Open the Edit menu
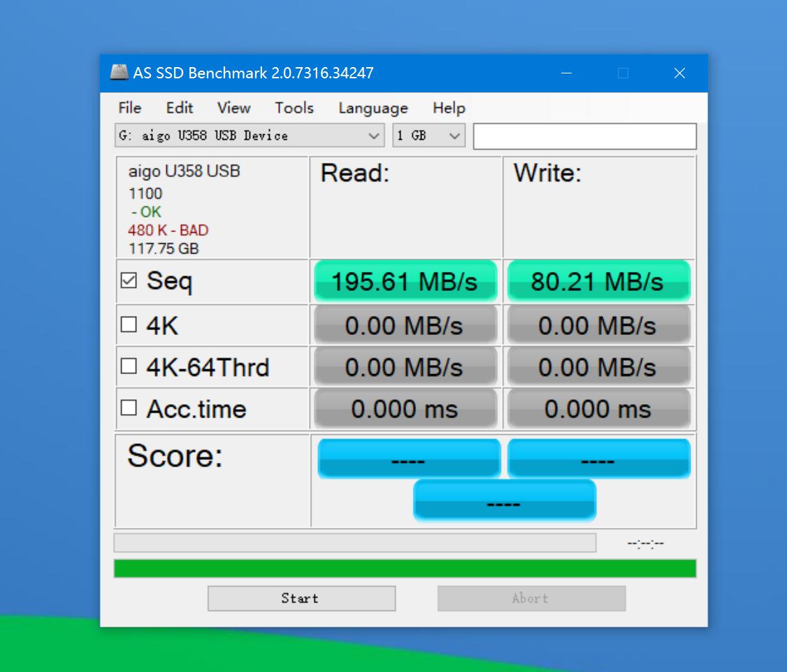This screenshot has height=672, width=787. pyautogui.click(x=179, y=108)
